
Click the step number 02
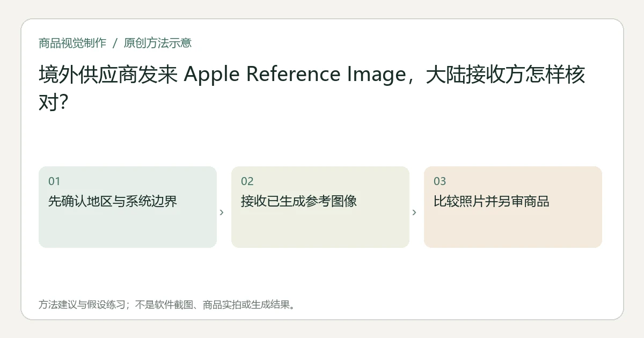(247, 181)
